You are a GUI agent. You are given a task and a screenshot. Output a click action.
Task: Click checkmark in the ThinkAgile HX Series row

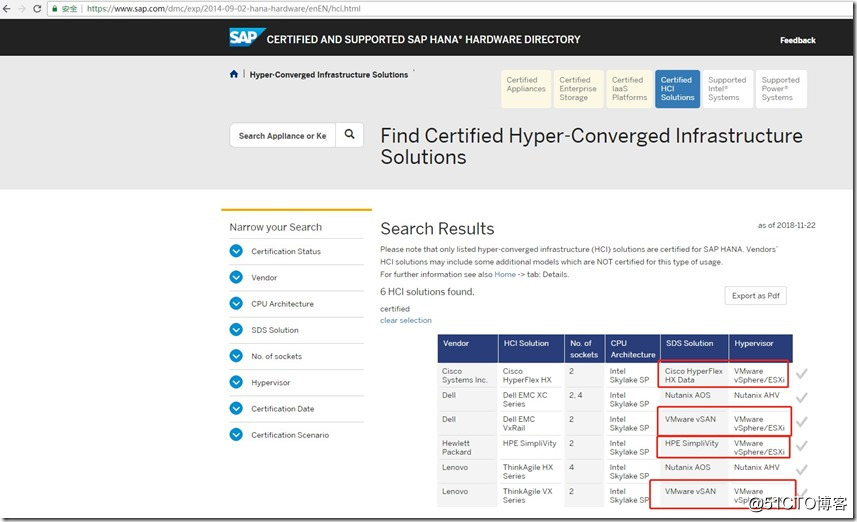[802, 470]
